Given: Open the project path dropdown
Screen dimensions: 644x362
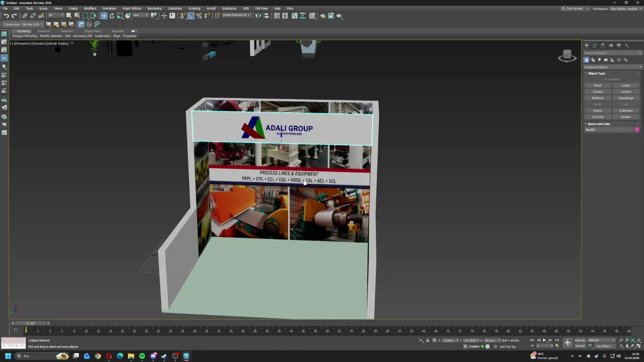Looking at the screenshot, I should tap(23, 24).
